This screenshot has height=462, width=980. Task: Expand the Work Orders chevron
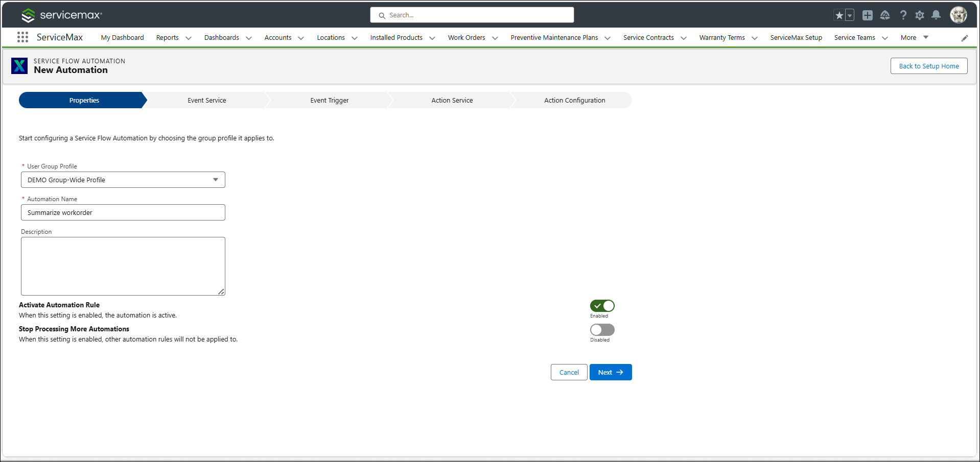click(495, 38)
